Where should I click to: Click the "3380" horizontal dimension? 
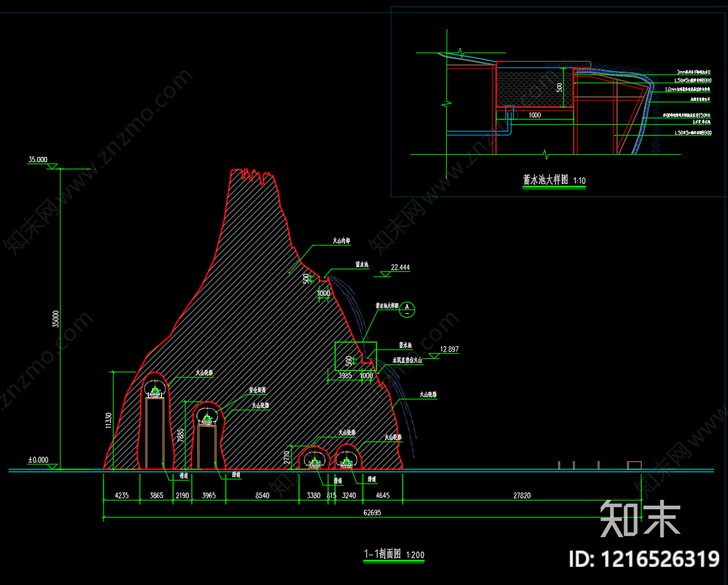313,495
